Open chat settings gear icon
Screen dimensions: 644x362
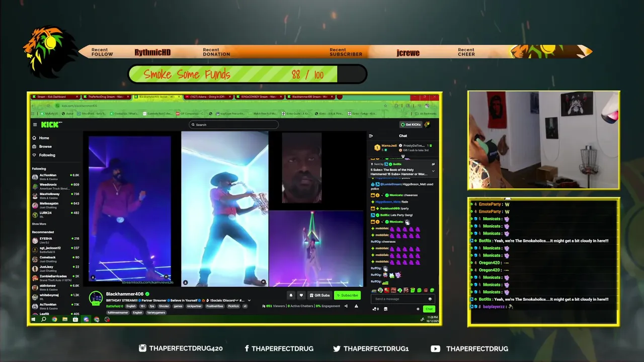point(418,309)
